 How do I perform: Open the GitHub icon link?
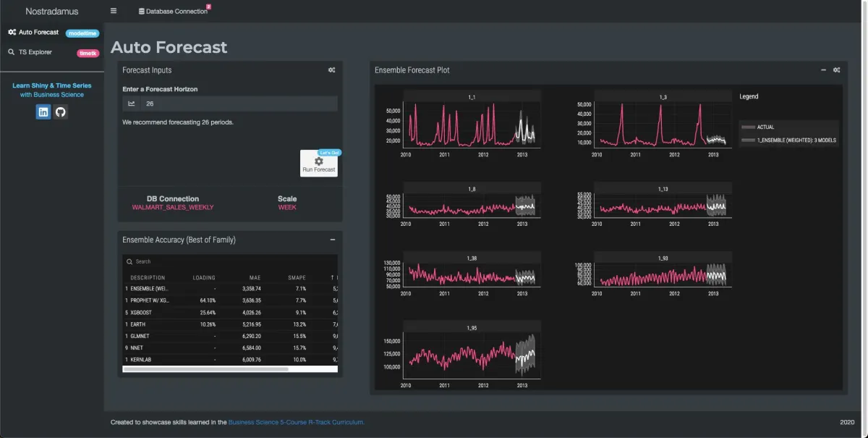(61, 111)
